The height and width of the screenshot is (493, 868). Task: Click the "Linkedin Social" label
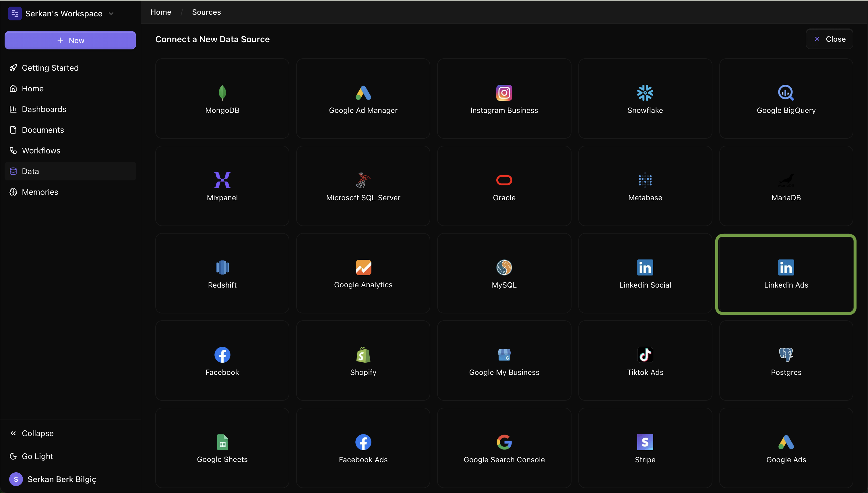click(x=645, y=285)
